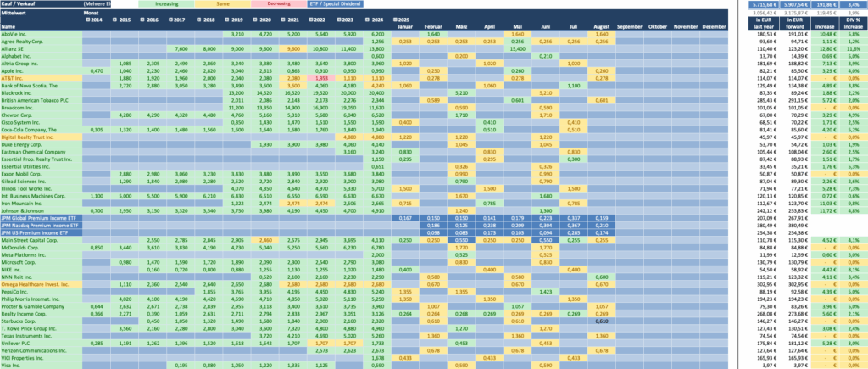Expand the 2018 year group

198,20
